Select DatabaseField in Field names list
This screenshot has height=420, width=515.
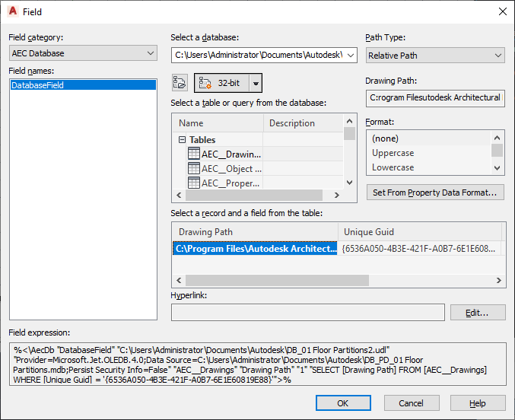coord(83,85)
